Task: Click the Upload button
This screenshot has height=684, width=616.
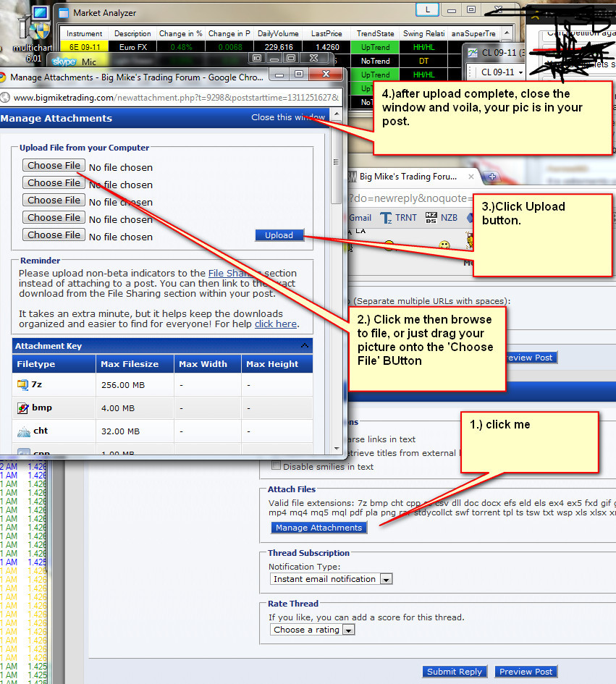Action: click(x=279, y=235)
